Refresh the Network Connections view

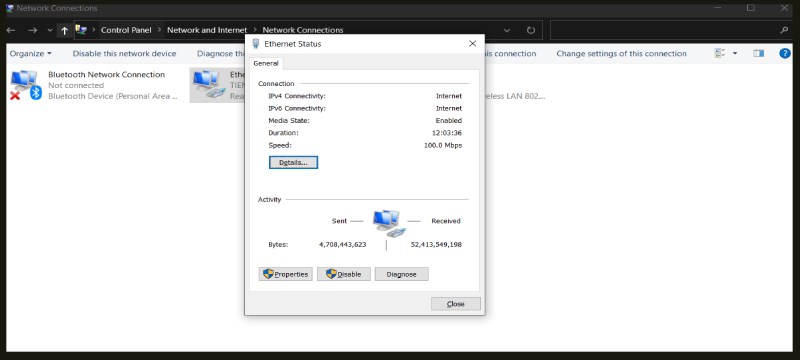[531, 31]
